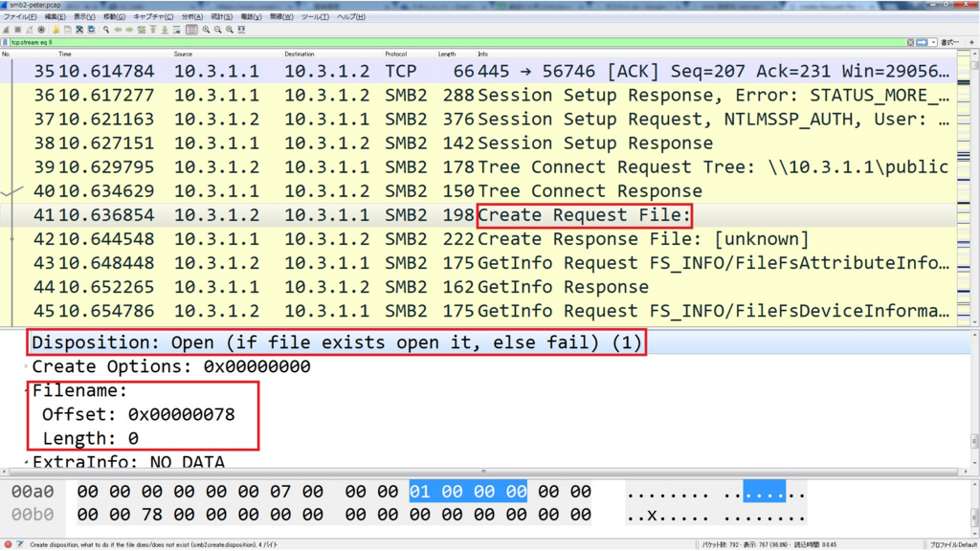Screen dimensions: 980x551
Task: Go forward in packet history arrow
Action: click(129, 30)
